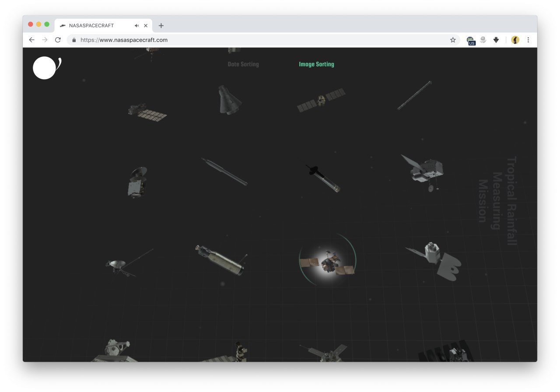Viewport: 560px width, 392px height.
Task: Open the globe US extension icon
Action: pyautogui.click(x=471, y=40)
